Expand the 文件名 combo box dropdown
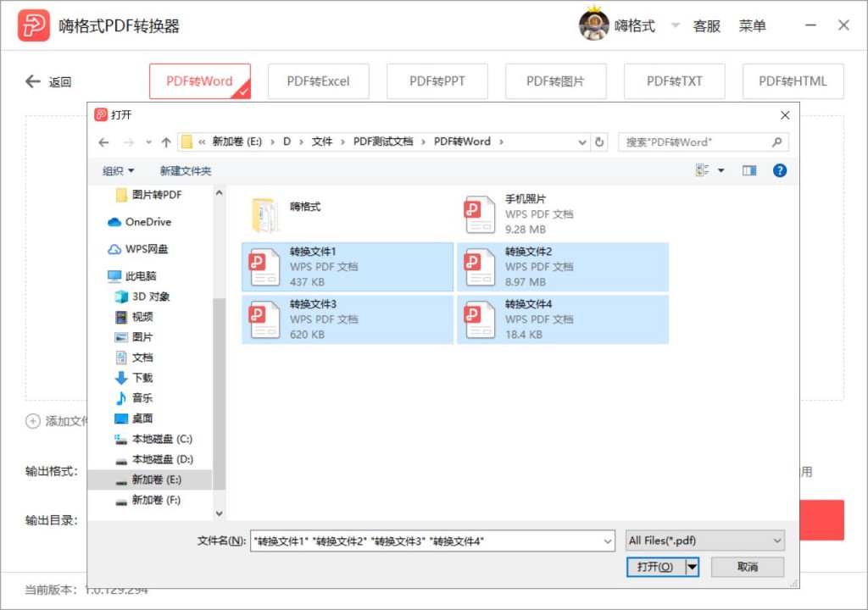Image resolution: width=868 pixels, height=610 pixels. tap(608, 541)
